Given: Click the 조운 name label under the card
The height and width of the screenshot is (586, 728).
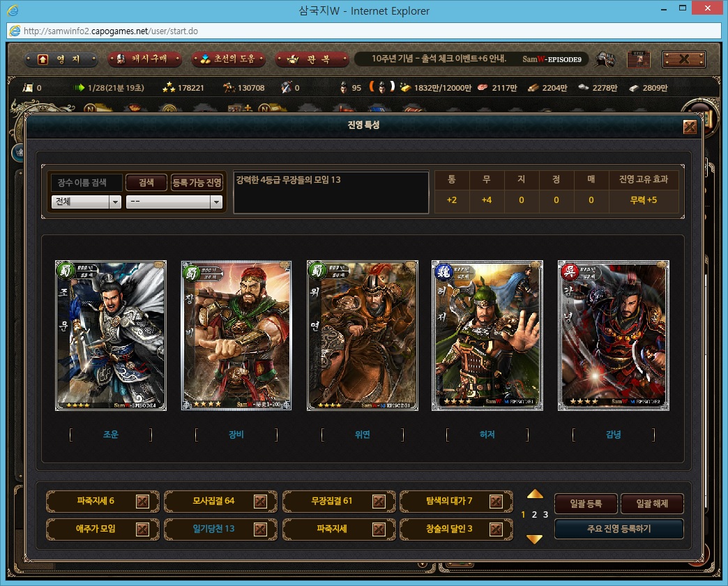Looking at the screenshot, I should pos(111,435).
